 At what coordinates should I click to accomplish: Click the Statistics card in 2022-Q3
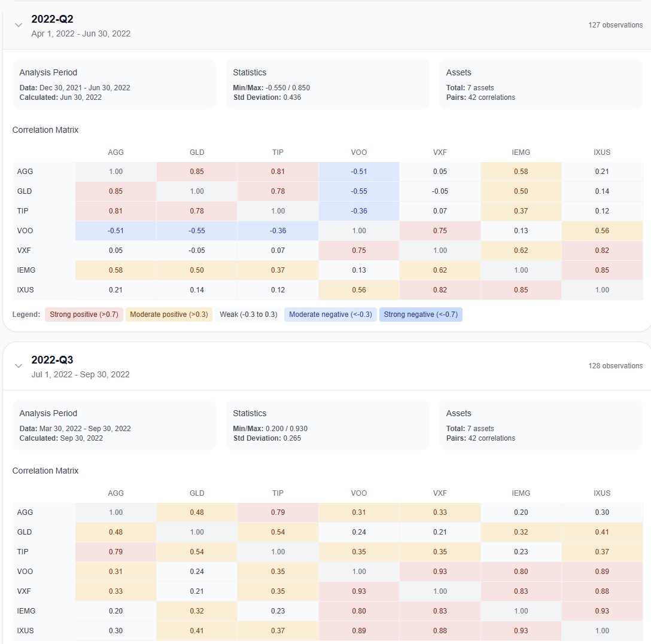[327, 425]
